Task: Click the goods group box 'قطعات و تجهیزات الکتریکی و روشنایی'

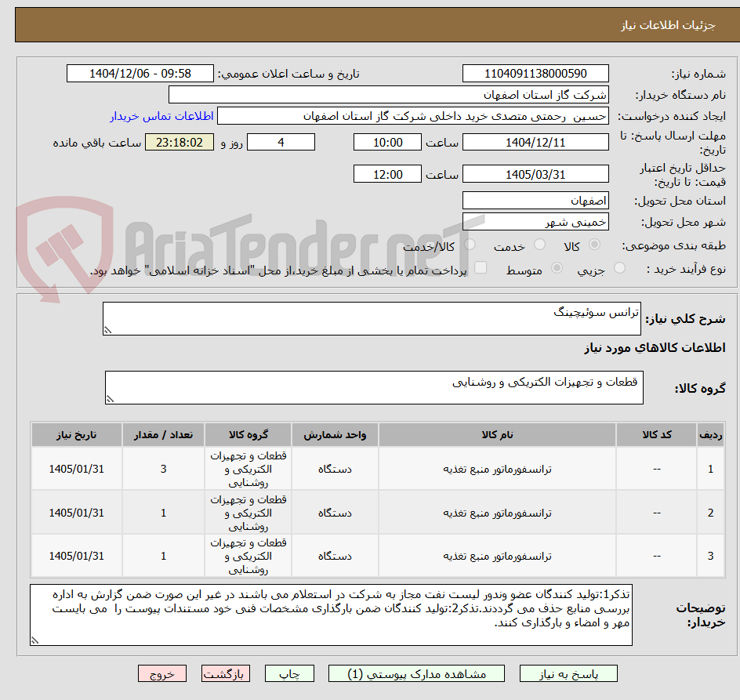Action: pos(374,387)
